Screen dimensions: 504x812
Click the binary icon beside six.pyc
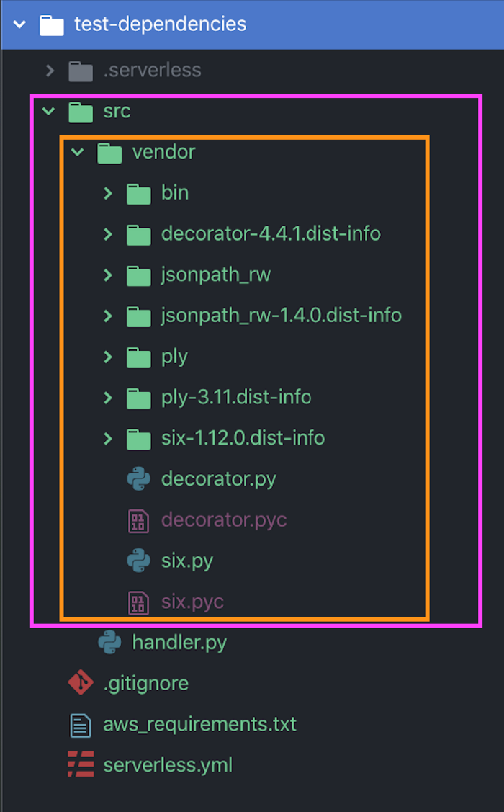click(138, 602)
